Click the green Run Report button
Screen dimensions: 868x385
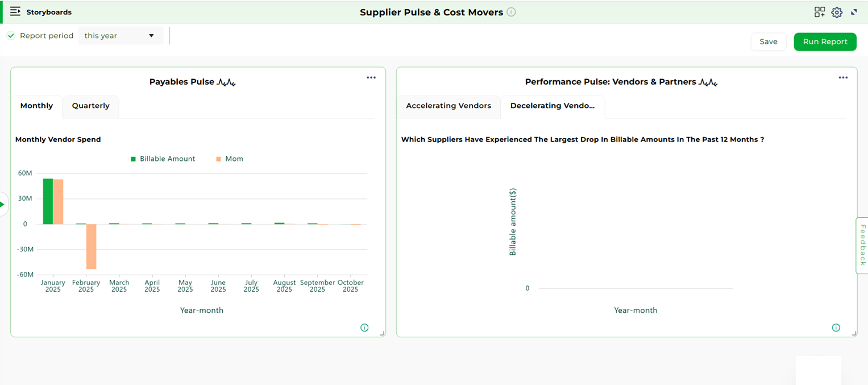point(824,42)
